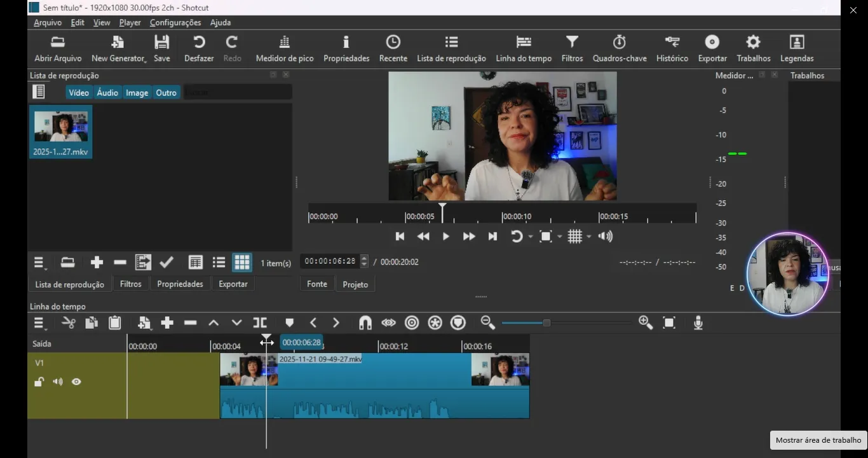The height and width of the screenshot is (458, 868).
Task: Open the timeline hamburger menu
Action: coord(40,323)
